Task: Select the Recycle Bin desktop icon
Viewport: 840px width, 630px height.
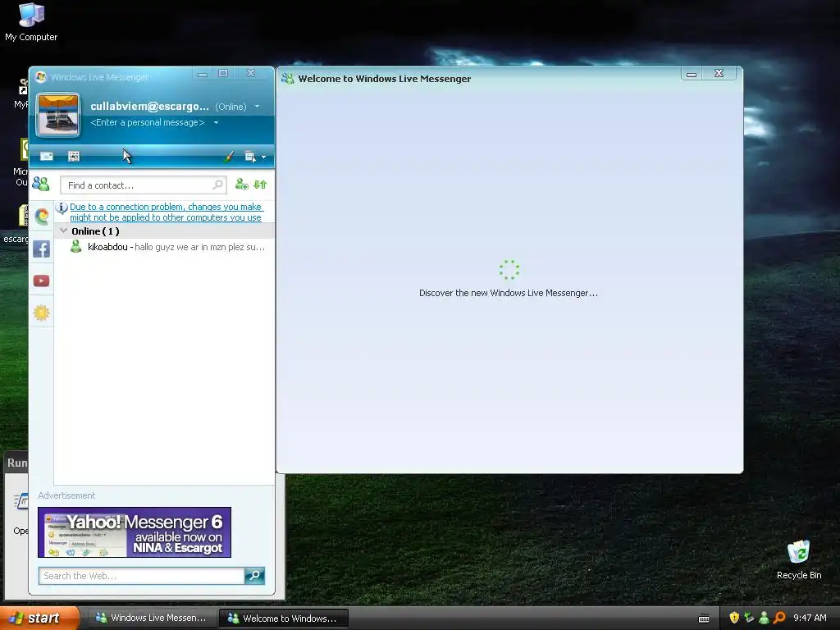Action: [799, 560]
